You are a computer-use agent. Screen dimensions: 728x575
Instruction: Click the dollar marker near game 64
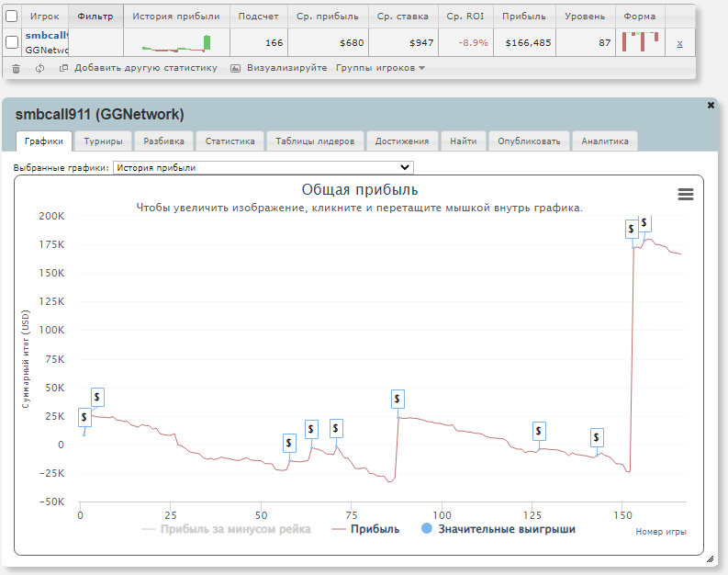(x=311, y=429)
